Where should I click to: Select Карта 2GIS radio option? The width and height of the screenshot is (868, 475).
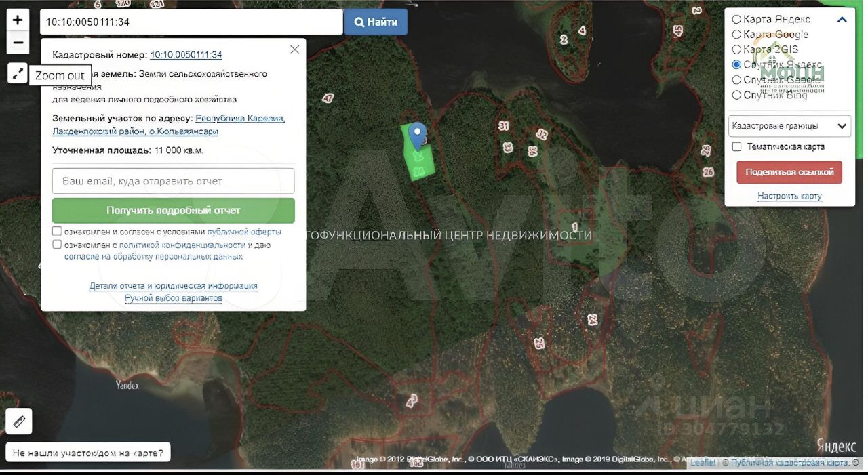(736, 49)
